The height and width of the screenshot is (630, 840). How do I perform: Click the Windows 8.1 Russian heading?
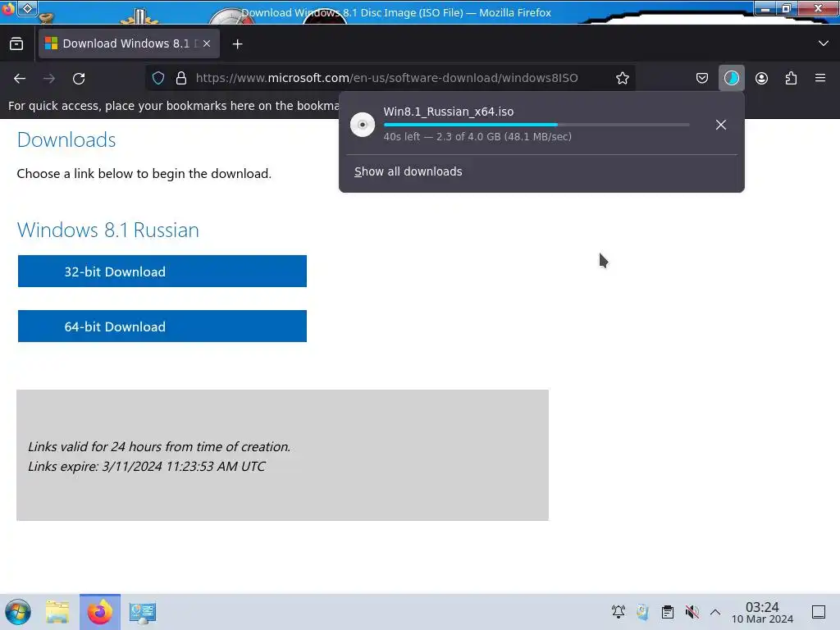pos(107,230)
